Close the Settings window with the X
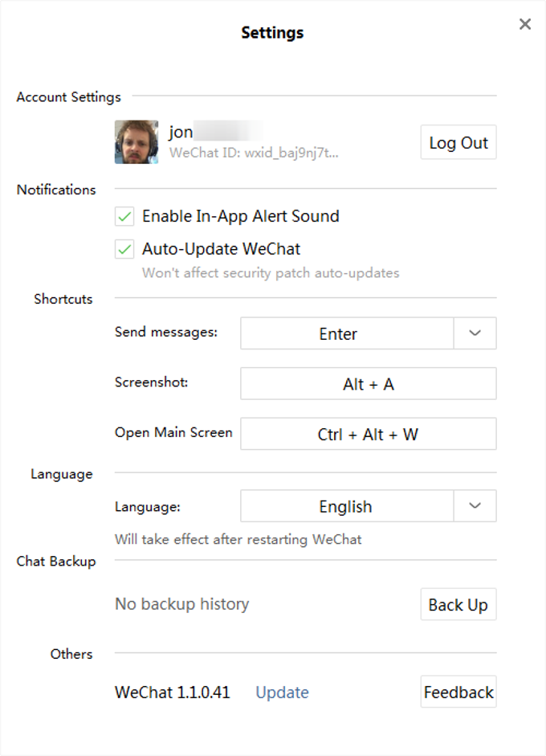The width and height of the screenshot is (546, 756). (525, 24)
